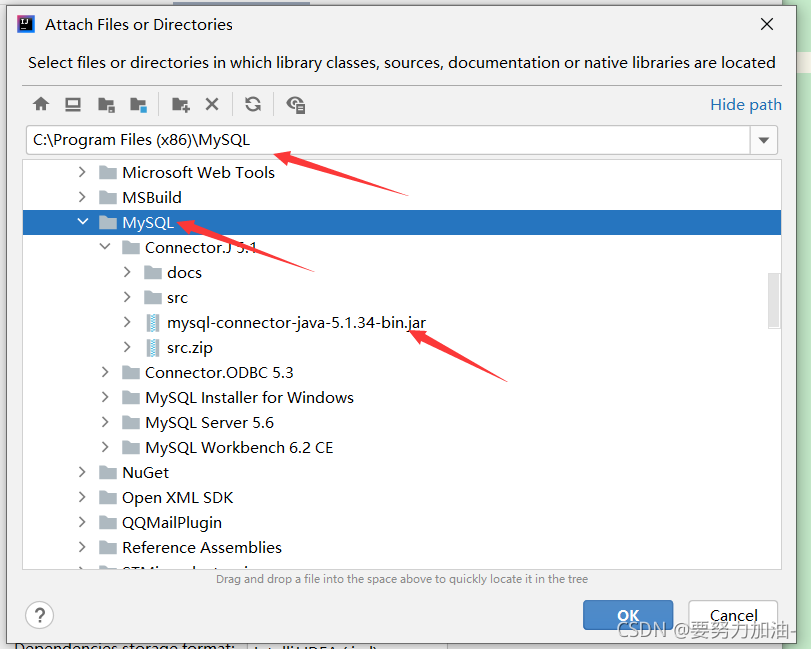Edit the path text field
The image size is (811, 649).
tap(388, 140)
